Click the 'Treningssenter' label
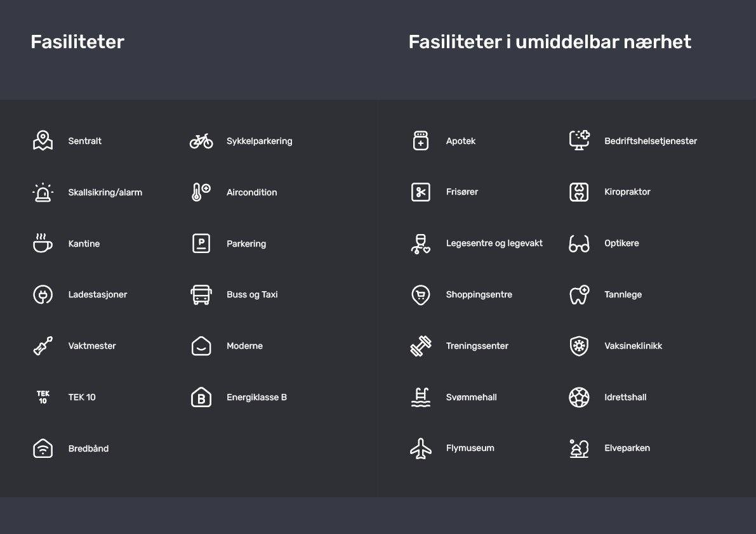This screenshot has height=534, width=756. tap(477, 346)
